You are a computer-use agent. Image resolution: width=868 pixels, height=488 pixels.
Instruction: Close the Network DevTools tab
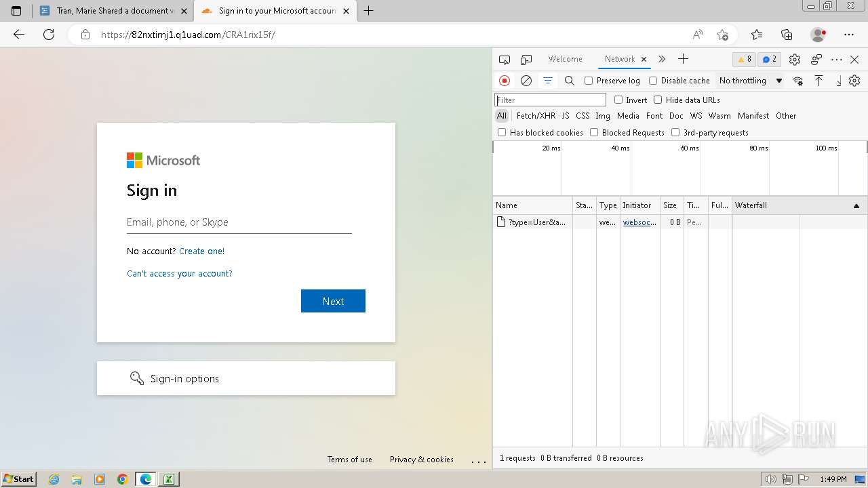pyautogui.click(x=644, y=59)
